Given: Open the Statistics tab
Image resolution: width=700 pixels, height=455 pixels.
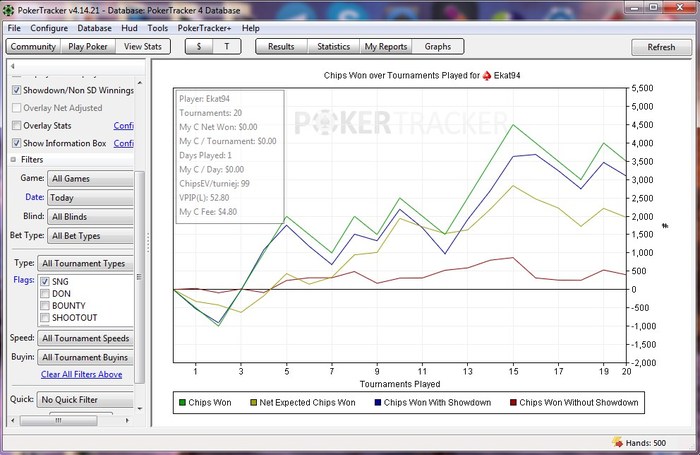Looking at the screenshot, I should 333,46.
